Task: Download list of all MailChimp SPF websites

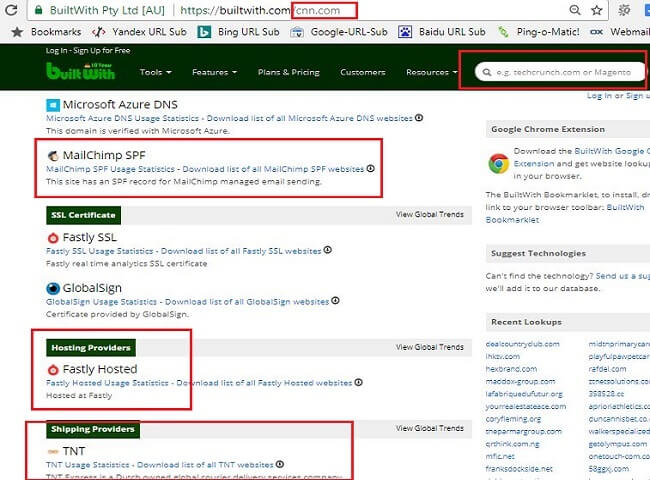Action: pyautogui.click(x=273, y=169)
